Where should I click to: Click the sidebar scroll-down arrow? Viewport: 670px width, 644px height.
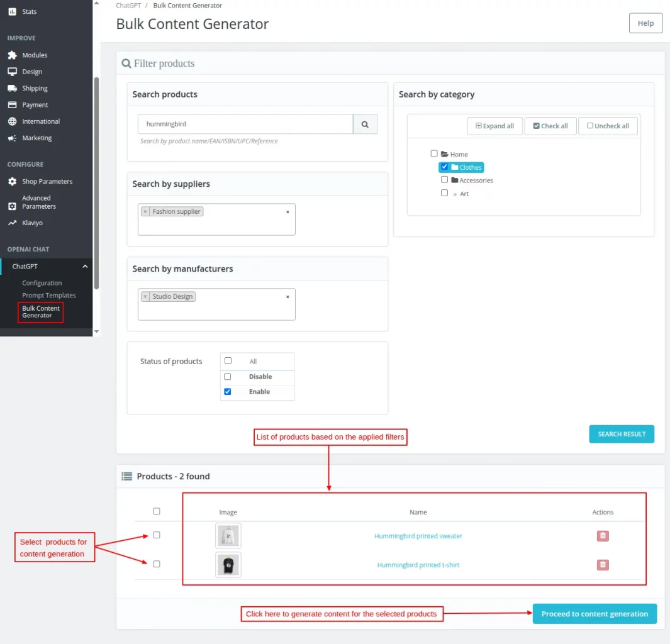pyautogui.click(x=97, y=331)
